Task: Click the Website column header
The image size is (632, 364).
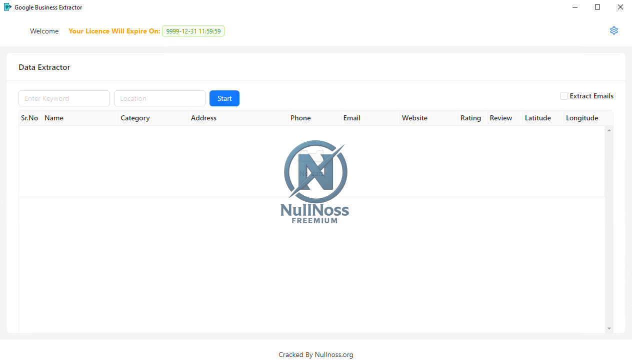Action: pos(414,118)
